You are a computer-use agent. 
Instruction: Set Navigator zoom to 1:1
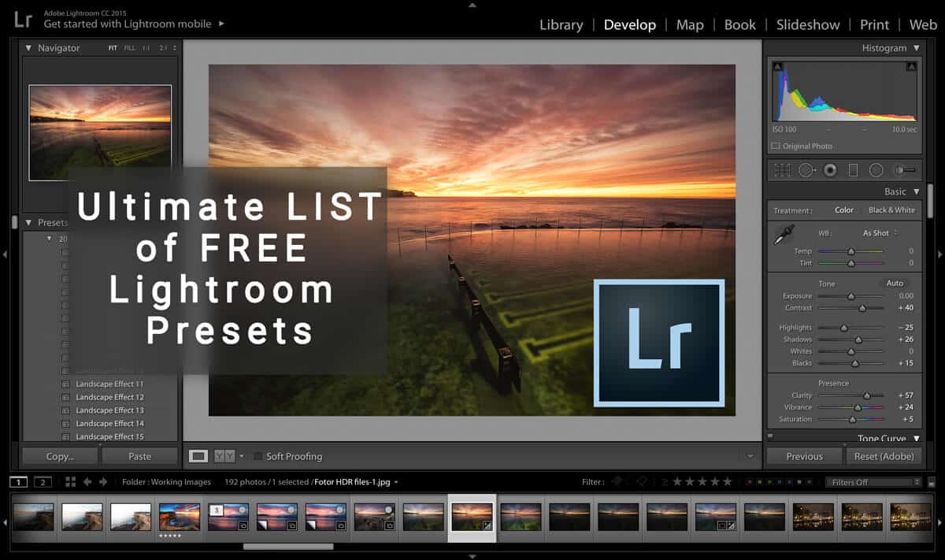coord(146,48)
